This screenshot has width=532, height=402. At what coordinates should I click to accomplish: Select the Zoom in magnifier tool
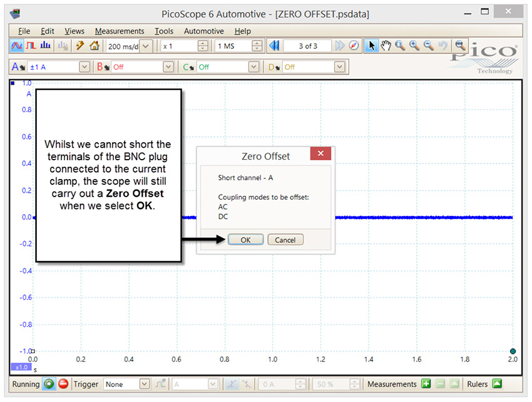[x=414, y=46]
